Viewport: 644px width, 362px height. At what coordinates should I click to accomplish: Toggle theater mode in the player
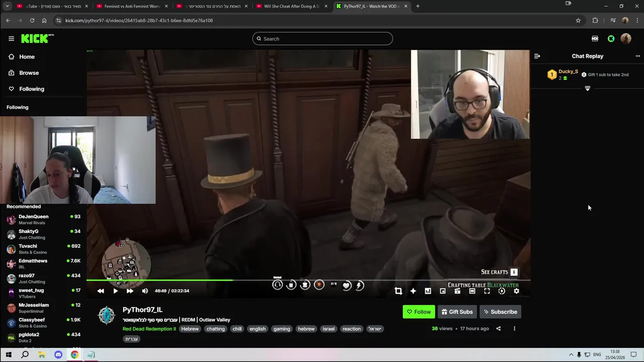click(472, 291)
